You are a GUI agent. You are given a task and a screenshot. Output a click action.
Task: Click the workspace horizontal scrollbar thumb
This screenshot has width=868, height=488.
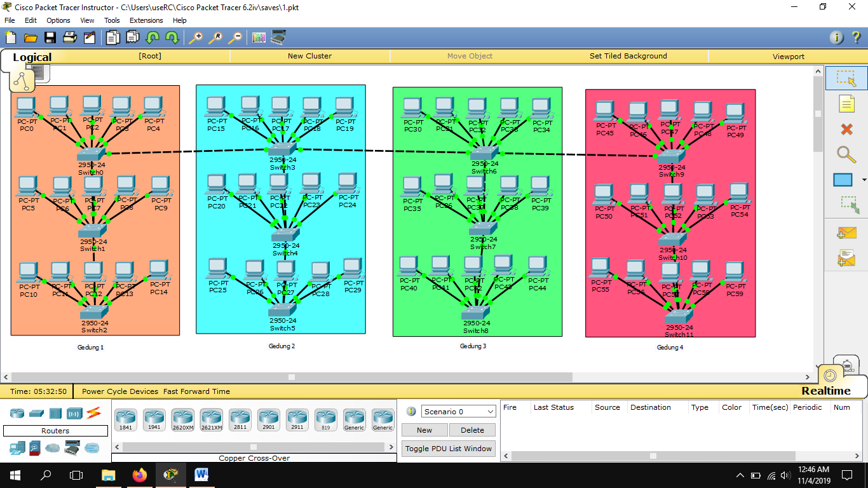[292, 377]
